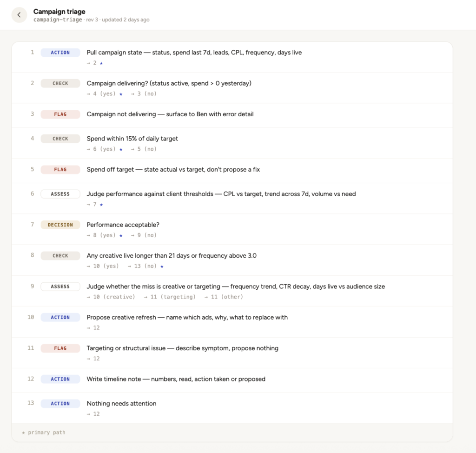Follow the '→ 10 (creative)' branch link
Image resolution: width=476 pixels, height=453 pixels.
coord(111,297)
